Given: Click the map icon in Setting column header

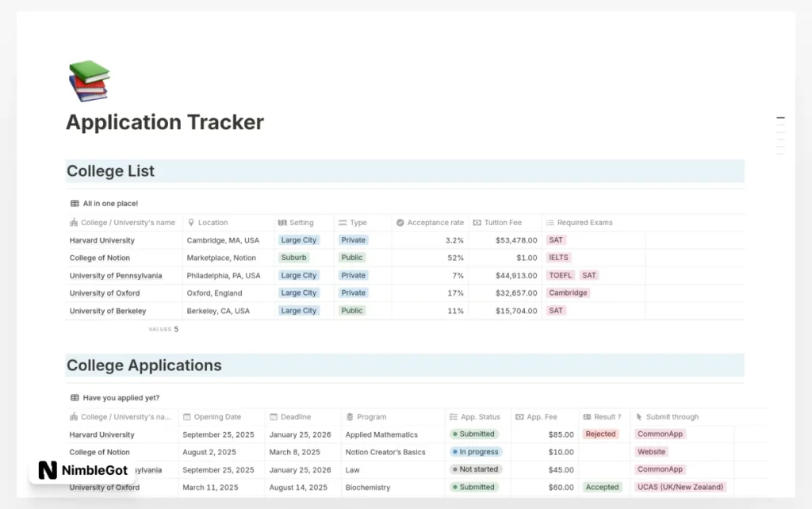Looking at the screenshot, I should pos(282,223).
